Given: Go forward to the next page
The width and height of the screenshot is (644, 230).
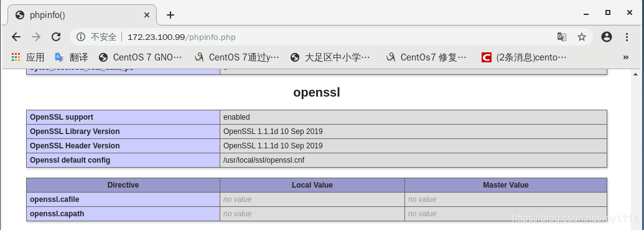Looking at the screenshot, I should pyautogui.click(x=36, y=37).
